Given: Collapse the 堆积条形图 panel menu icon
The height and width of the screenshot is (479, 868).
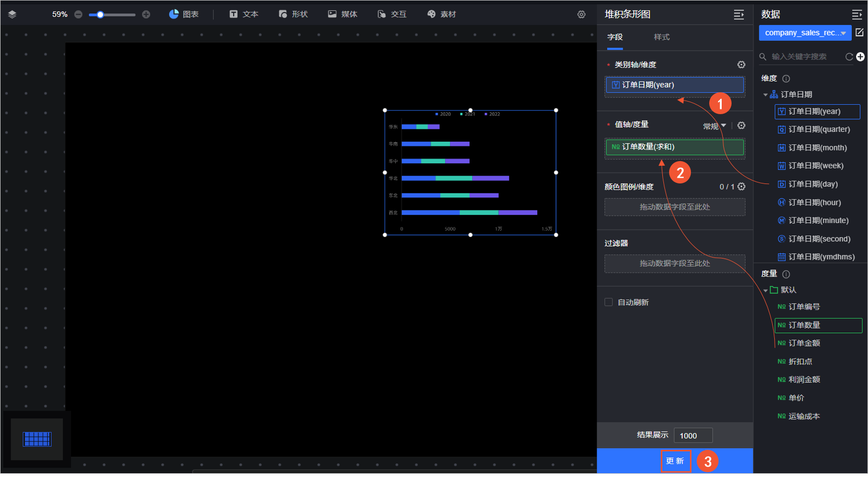Looking at the screenshot, I should tap(738, 15).
